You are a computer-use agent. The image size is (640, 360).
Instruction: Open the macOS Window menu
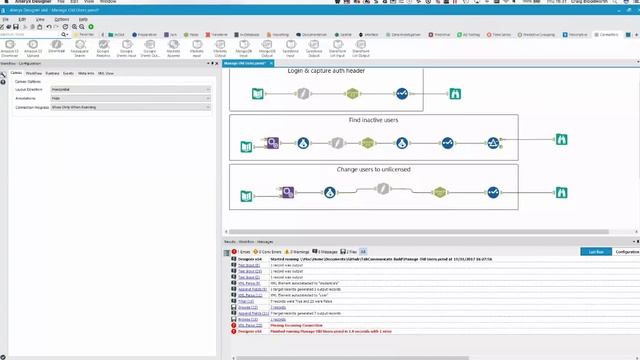108,2
